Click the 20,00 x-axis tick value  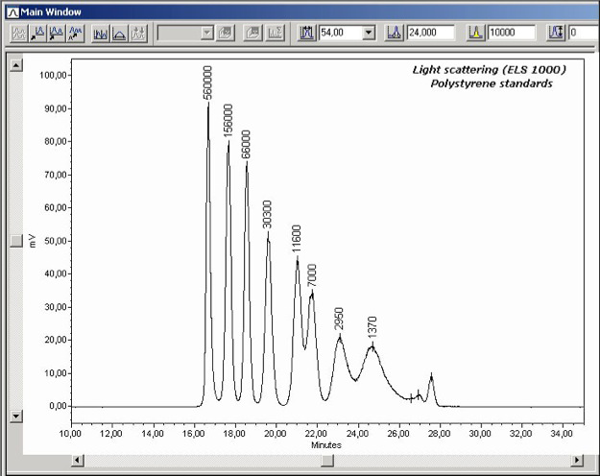tap(275, 434)
